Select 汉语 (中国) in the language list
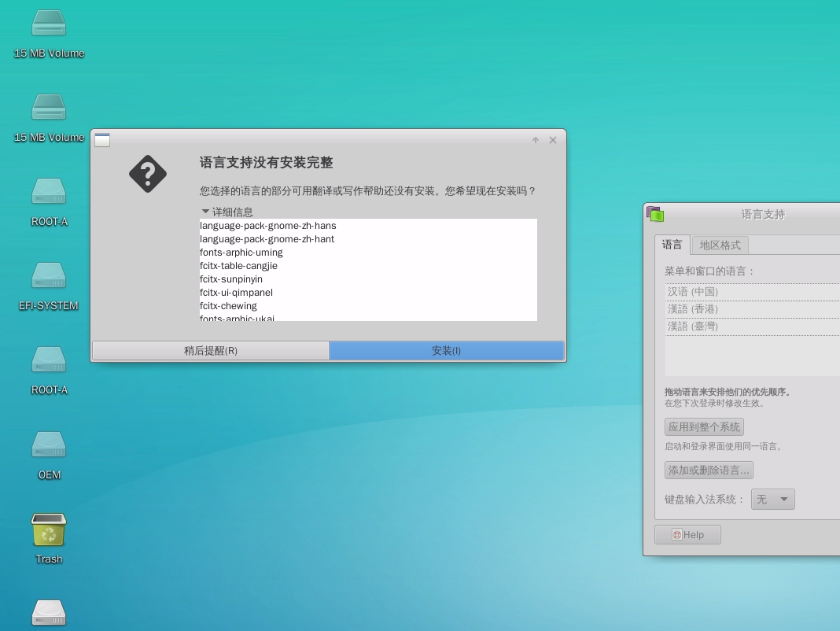Image resolution: width=840 pixels, height=631 pixels. coord(693,292)
